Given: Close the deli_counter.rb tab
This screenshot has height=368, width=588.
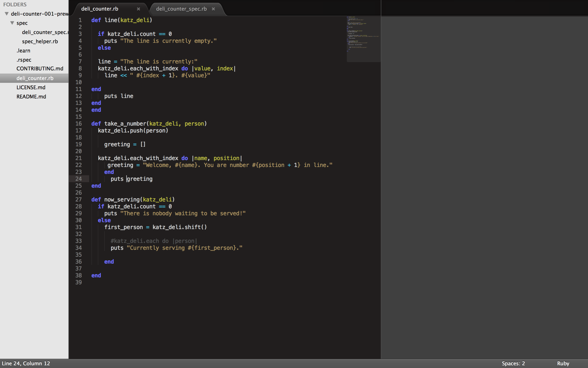Looking at the screenshot, I should (x=138, y=9).
